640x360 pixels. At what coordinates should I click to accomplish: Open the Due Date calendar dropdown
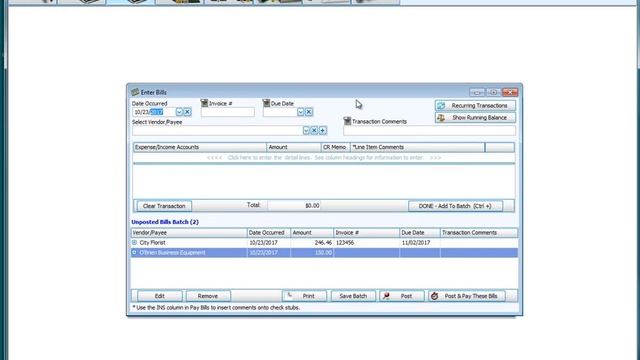301,112
